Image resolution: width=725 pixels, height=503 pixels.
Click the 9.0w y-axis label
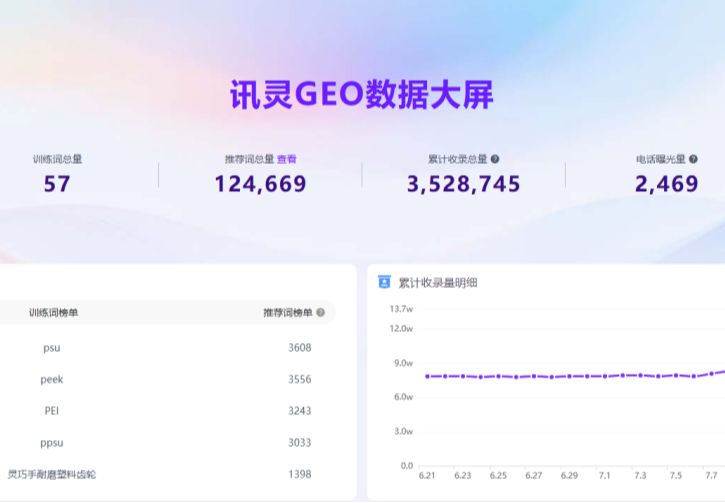[x=404, y=363]
